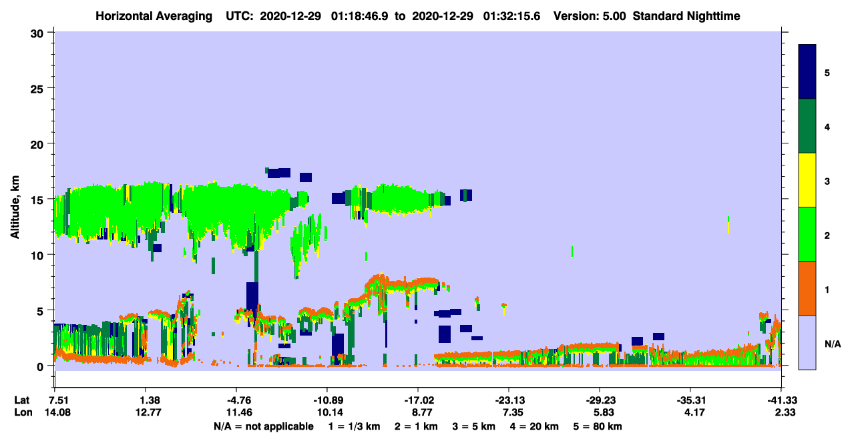
Task: Click the Altitude, km axis title
Action: click(15, 199)
